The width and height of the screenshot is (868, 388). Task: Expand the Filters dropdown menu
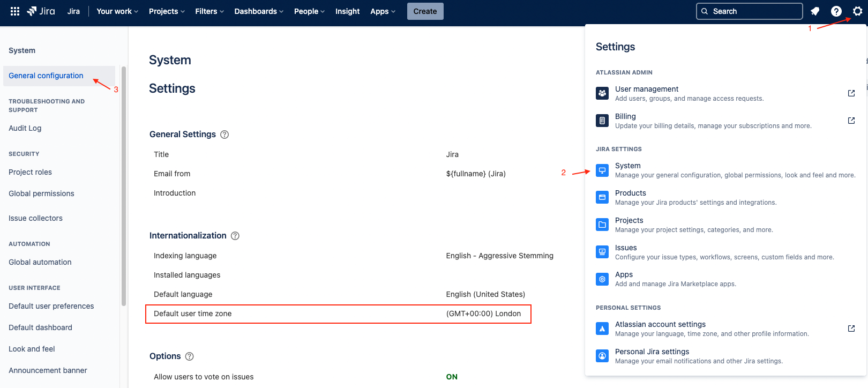(209, 11)
